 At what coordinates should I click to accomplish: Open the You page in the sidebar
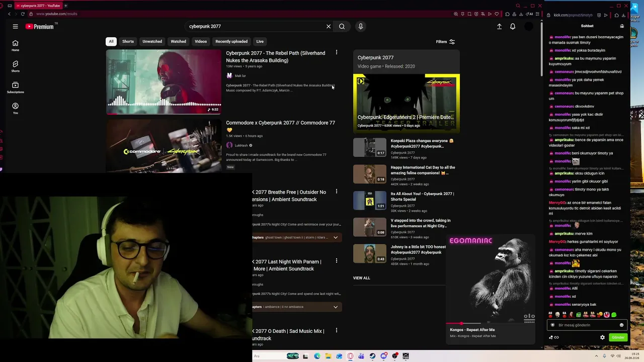point(15,109)
